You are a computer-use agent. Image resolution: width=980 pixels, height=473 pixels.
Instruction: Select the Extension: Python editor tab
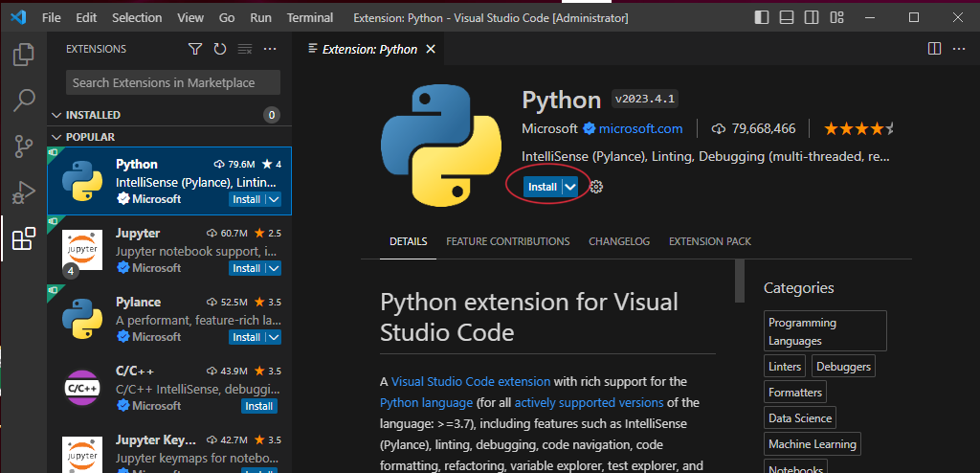coord(369,50)
